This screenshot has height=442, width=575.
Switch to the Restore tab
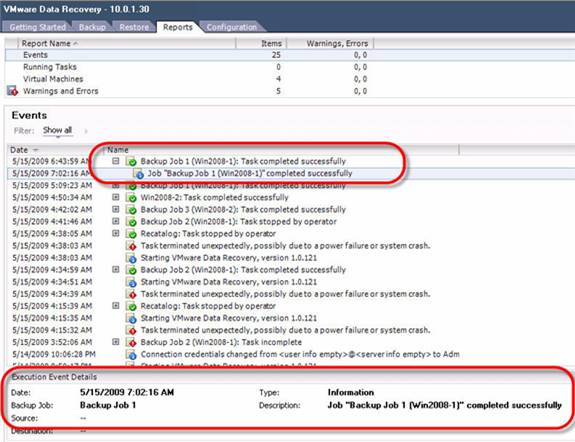pos(134,27)
